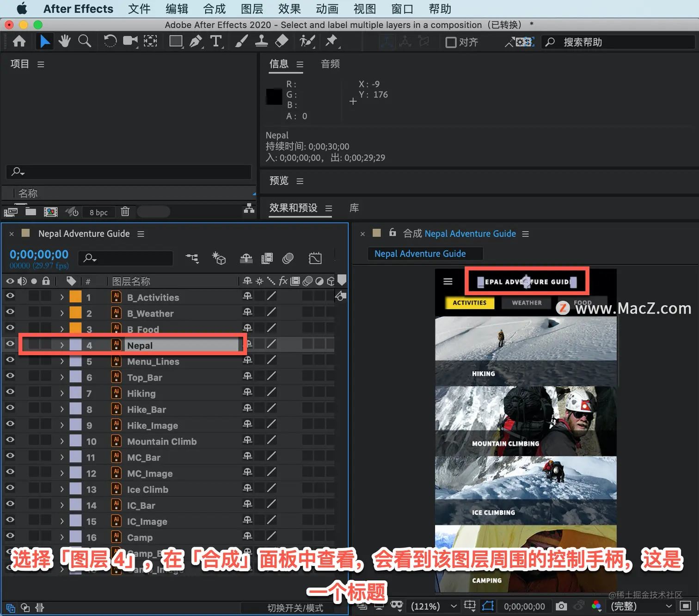
Task: Select the Rectangle shape tool
Action: point(176,42)
